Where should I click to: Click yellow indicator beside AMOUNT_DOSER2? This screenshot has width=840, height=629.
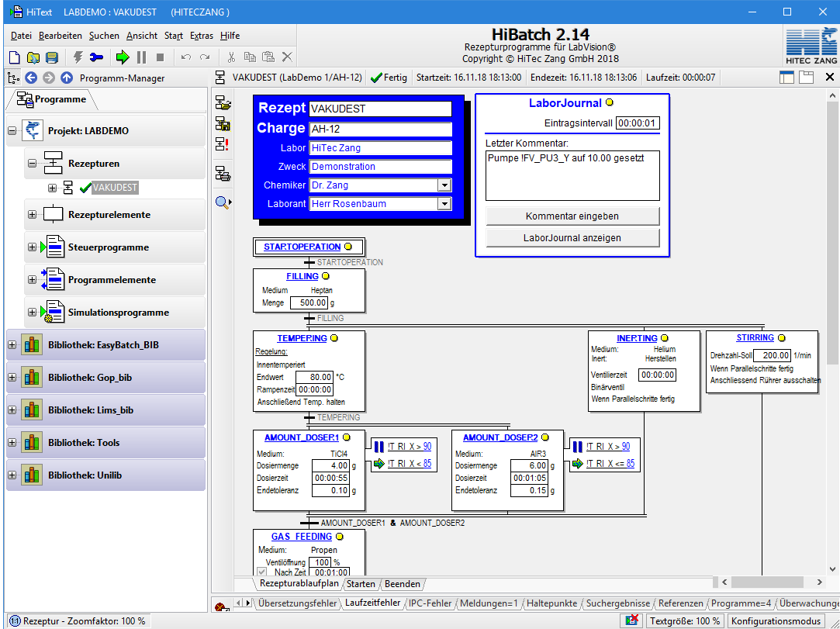[544, 437]
